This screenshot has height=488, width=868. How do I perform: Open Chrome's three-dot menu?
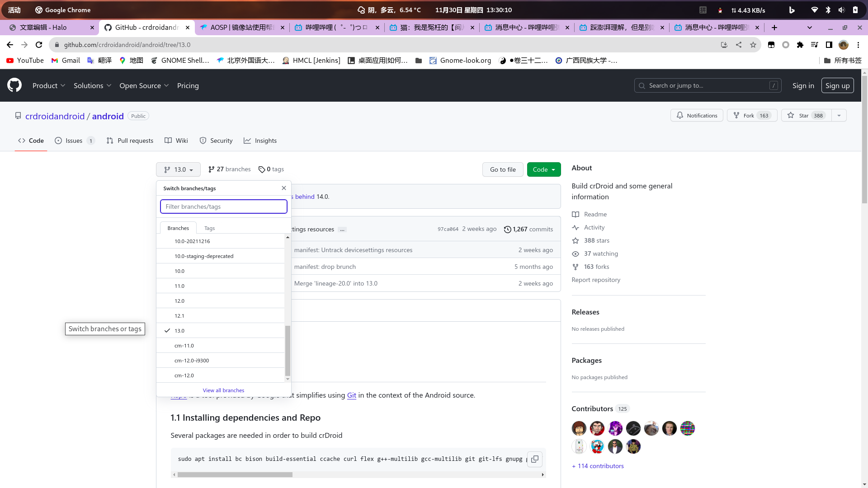tap(858, 45)
